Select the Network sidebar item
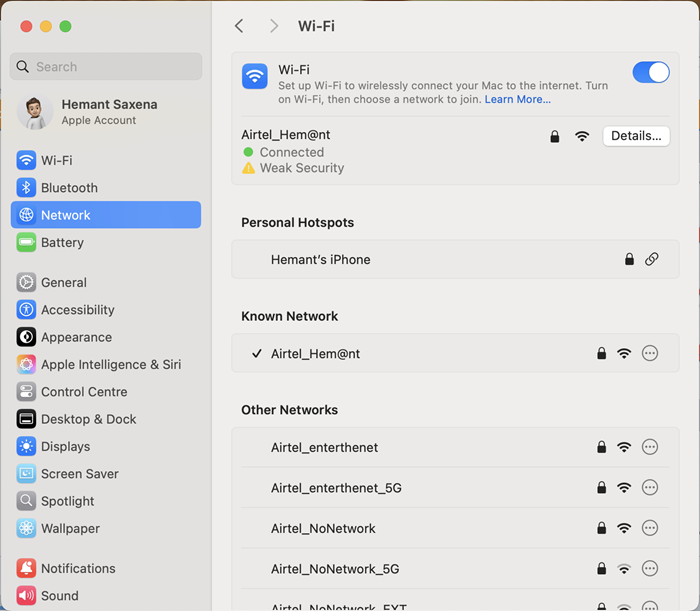This screenshot has height=611, width=700. pyautogui.click(x=106, y=215)
